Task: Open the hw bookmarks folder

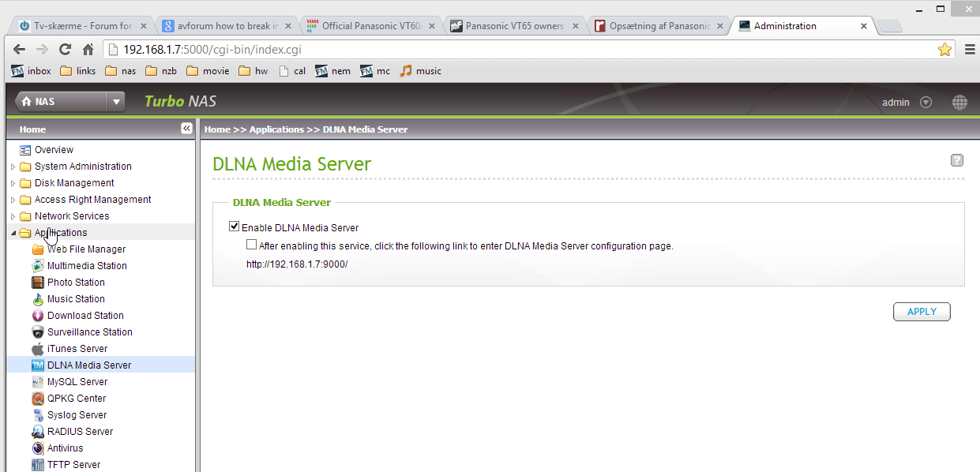Action: (253, 71)
